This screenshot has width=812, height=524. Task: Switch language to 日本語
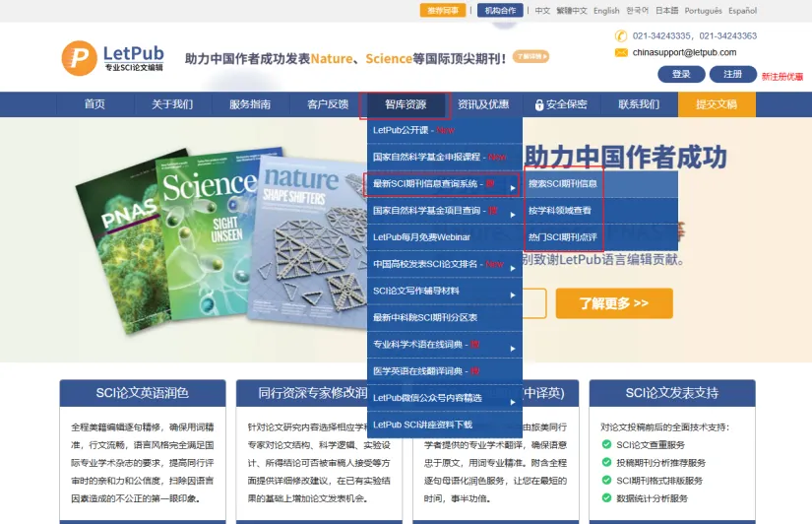(667, 11)
